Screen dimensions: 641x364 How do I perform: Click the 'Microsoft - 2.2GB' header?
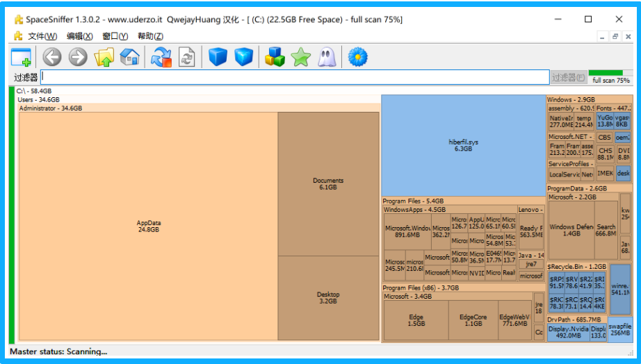[572, 197]
